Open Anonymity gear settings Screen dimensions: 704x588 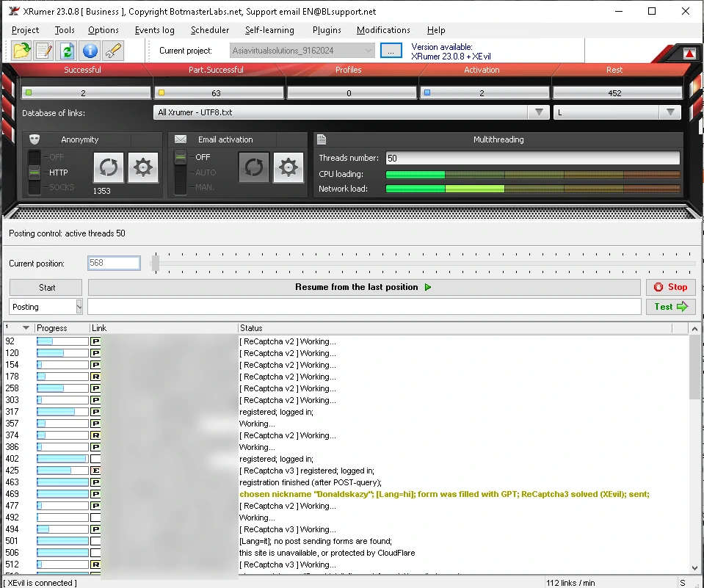point(143,167)
